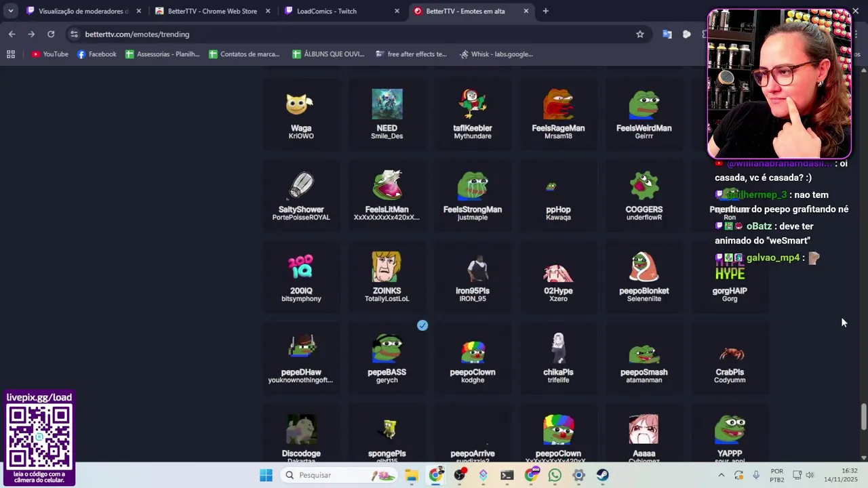Screen dimensions: 868x488
Task: Open the Google Translate page icon
Action: point(667,34)
